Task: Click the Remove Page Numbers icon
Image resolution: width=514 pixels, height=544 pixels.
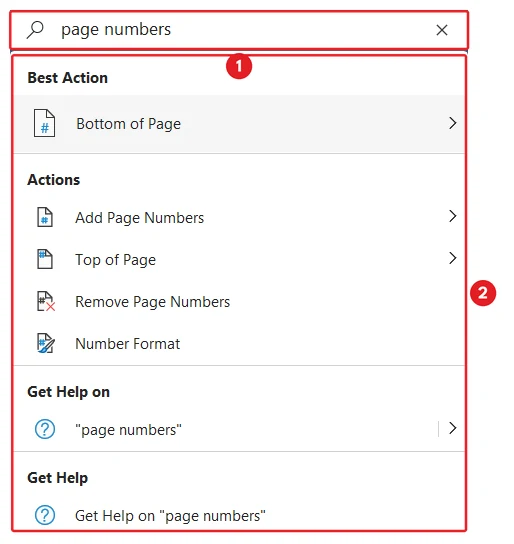Action: [45, 301]
